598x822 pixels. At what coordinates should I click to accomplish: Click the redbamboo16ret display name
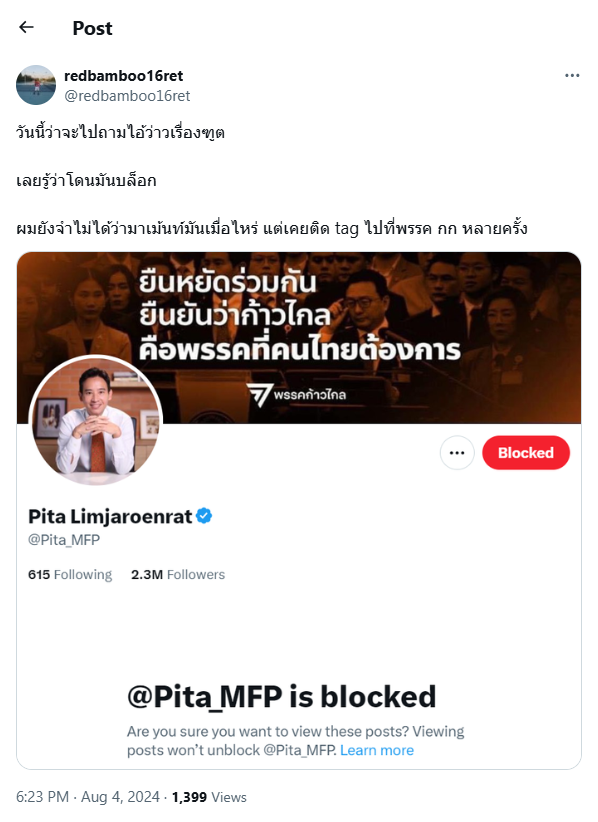coord(124,76)
